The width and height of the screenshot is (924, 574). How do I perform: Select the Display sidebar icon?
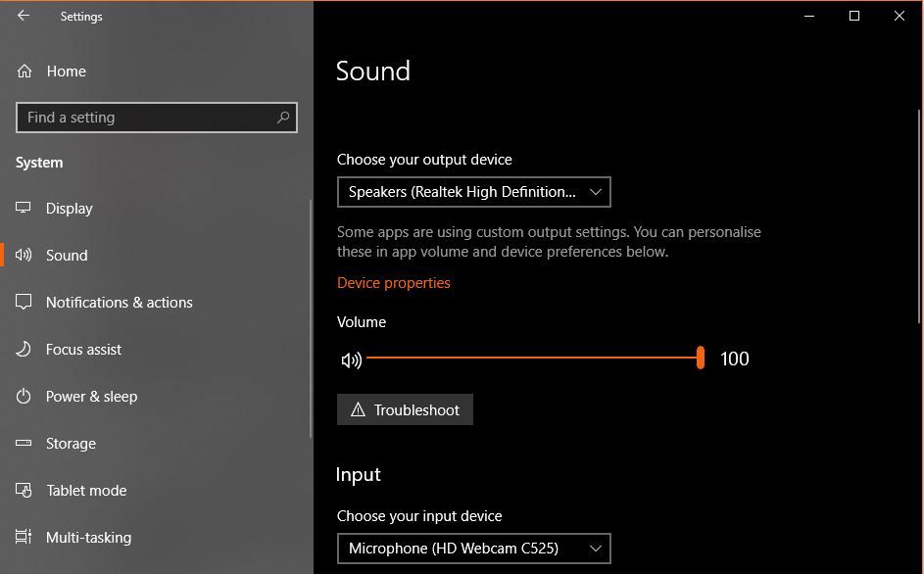coord(24,208)
